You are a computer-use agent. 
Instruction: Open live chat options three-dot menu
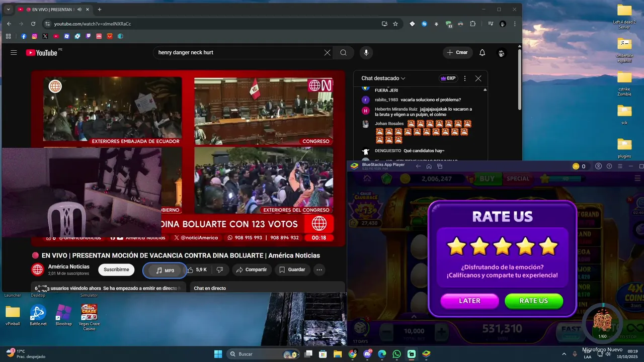465,78
